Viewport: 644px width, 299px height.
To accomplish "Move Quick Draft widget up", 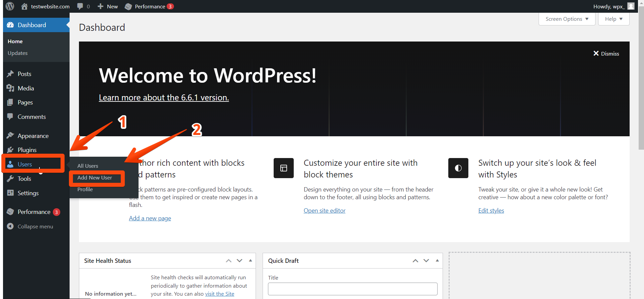I will click(416, 261).
